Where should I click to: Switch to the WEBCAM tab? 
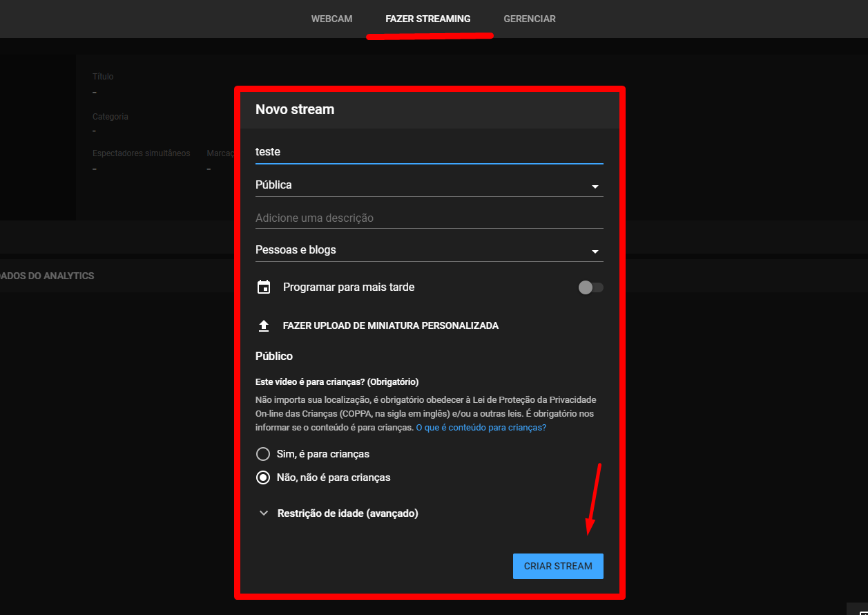(331, 19)
